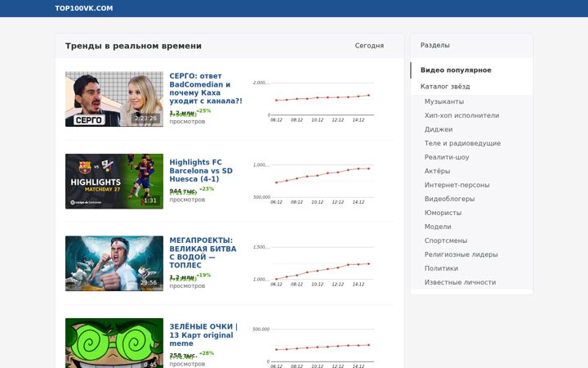Open the TOP100VK.COM home link

coord(83,8)
